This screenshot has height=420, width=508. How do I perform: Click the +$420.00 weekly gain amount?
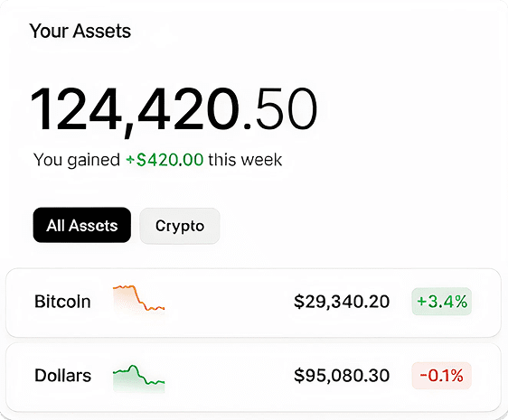pyautogui.click(x=165, y=160)
